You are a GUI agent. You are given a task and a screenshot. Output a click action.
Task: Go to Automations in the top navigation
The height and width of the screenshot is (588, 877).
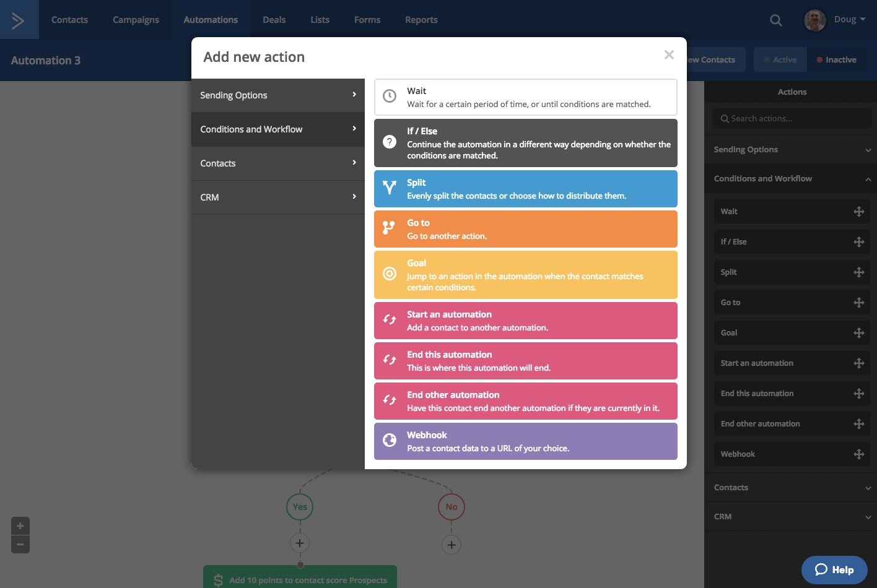(x=211, y=20)
